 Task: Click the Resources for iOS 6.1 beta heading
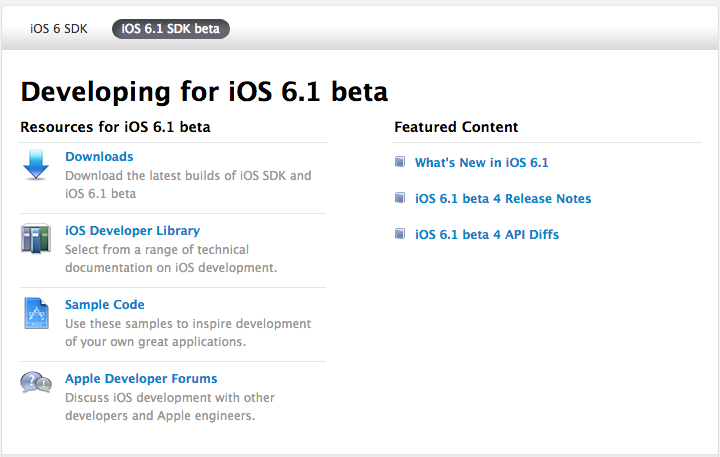pyautogui.click(x=115, y=127)
